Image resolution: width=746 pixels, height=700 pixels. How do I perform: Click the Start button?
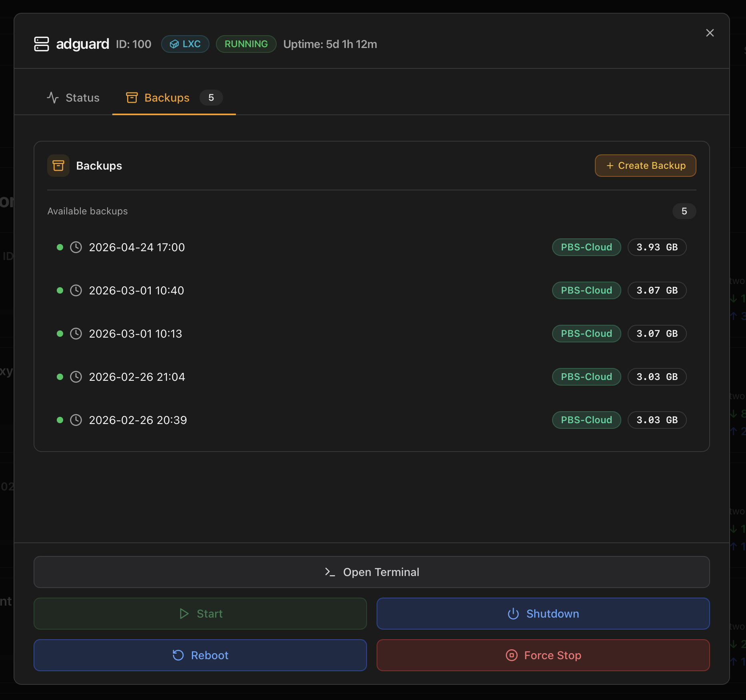click(200, 614)
